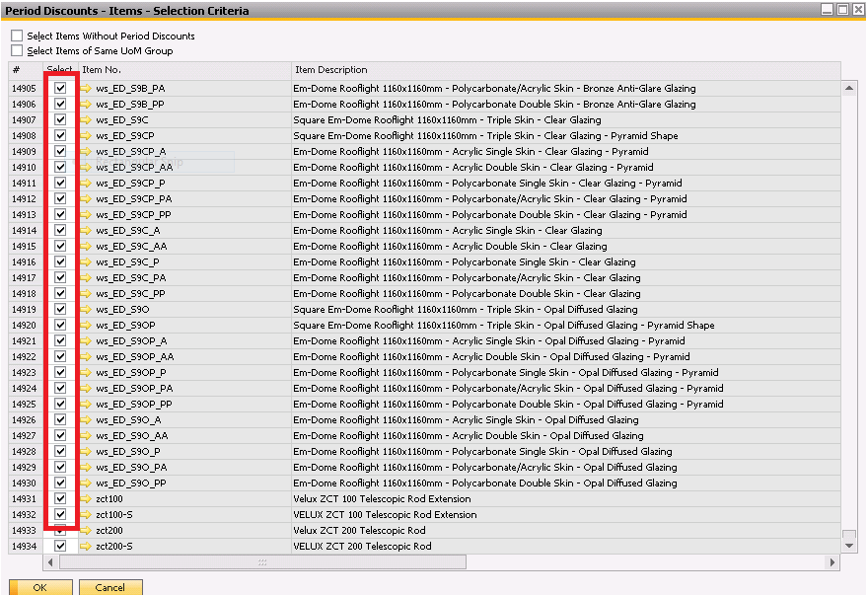Viewport: 868px width, 595px height.
Task: Open item details arrow for ws_ED_S9O
Action: click(x=86, y=309)
